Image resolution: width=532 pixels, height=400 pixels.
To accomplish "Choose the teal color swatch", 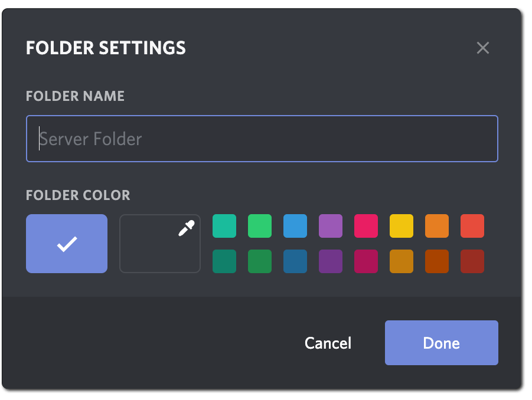I will [x=224, y=226].
